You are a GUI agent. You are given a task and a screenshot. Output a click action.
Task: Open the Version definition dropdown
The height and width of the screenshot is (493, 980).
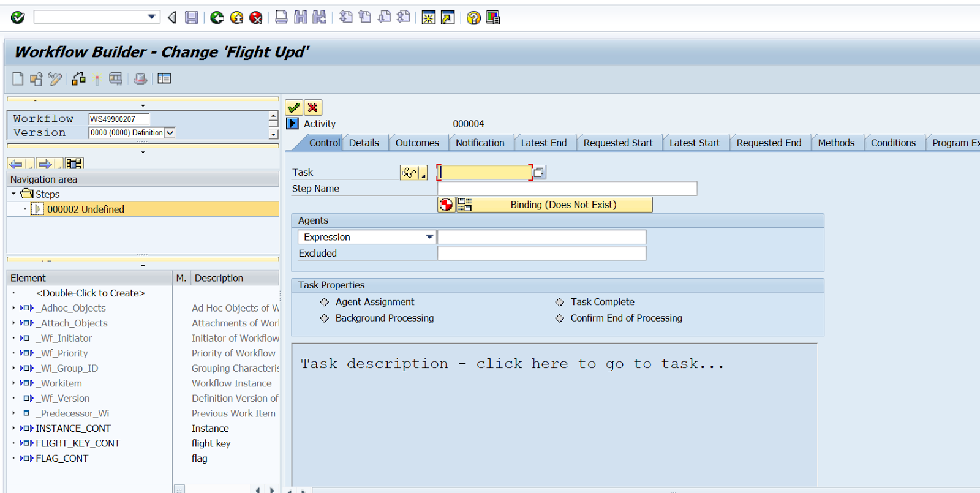click(x=170, y=133)
